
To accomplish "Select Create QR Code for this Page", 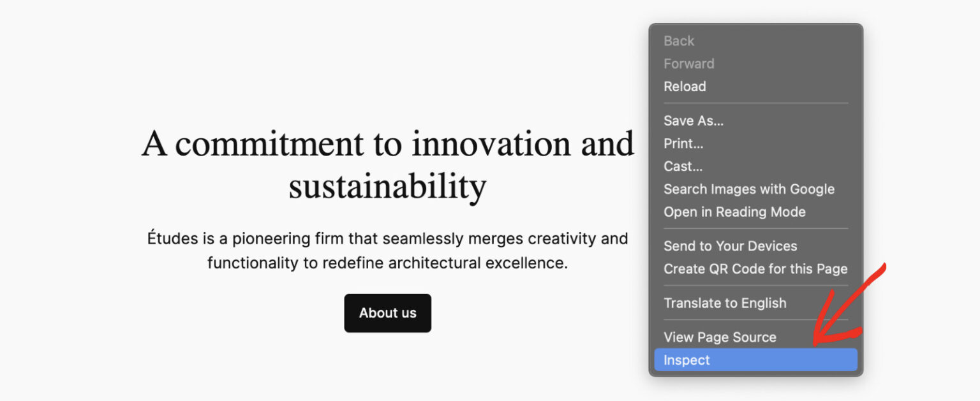I will tap(755, 269).
